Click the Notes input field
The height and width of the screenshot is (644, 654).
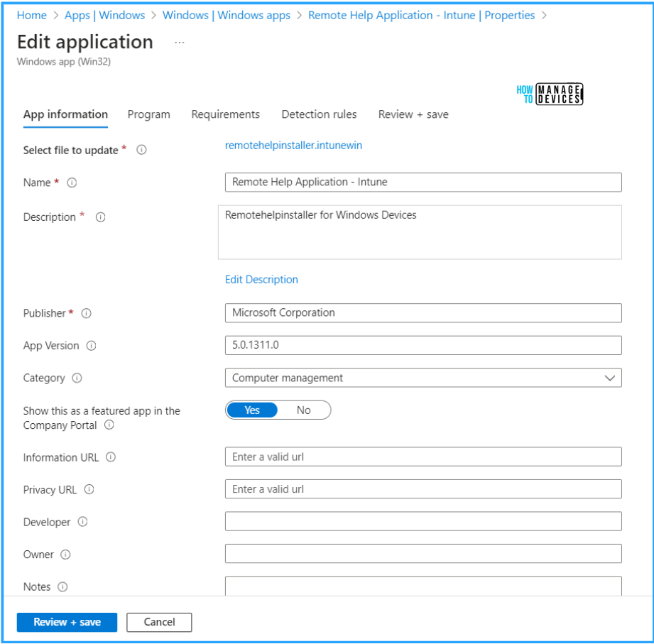(x=423, y=586)
